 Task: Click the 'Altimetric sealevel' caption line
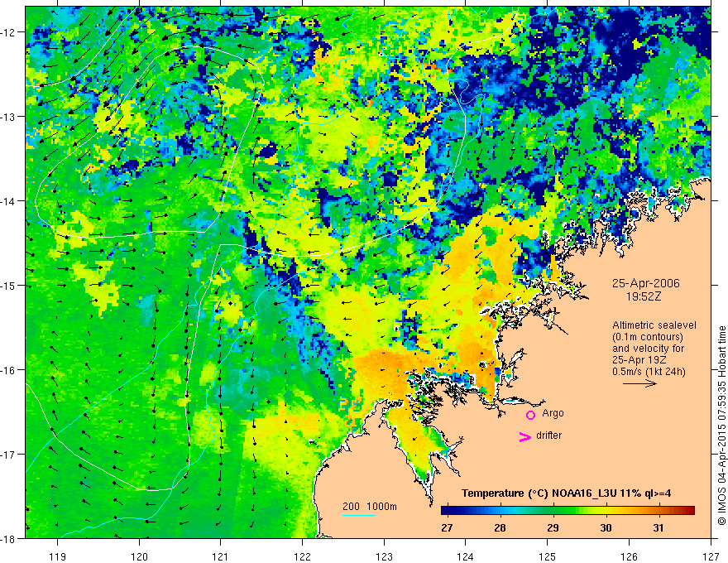tap(654, 325)
